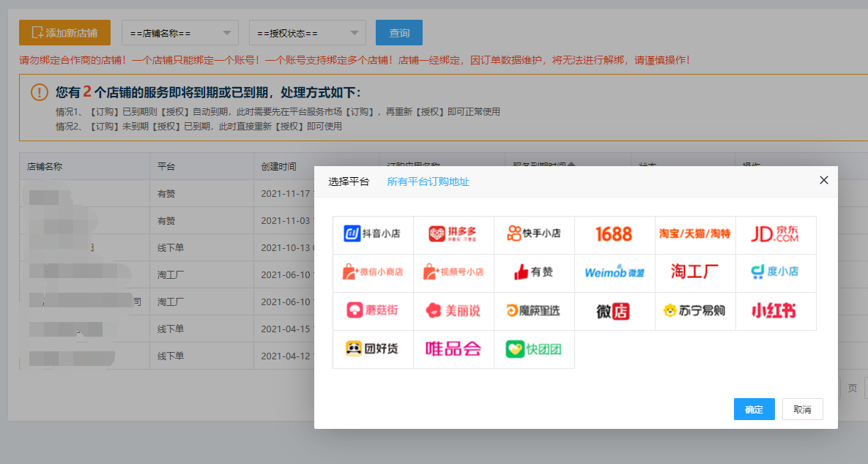Viewport: 868px width, 464px height.
Task: Close the 选择平台 dialog
Action: click(x=823, y=180)
